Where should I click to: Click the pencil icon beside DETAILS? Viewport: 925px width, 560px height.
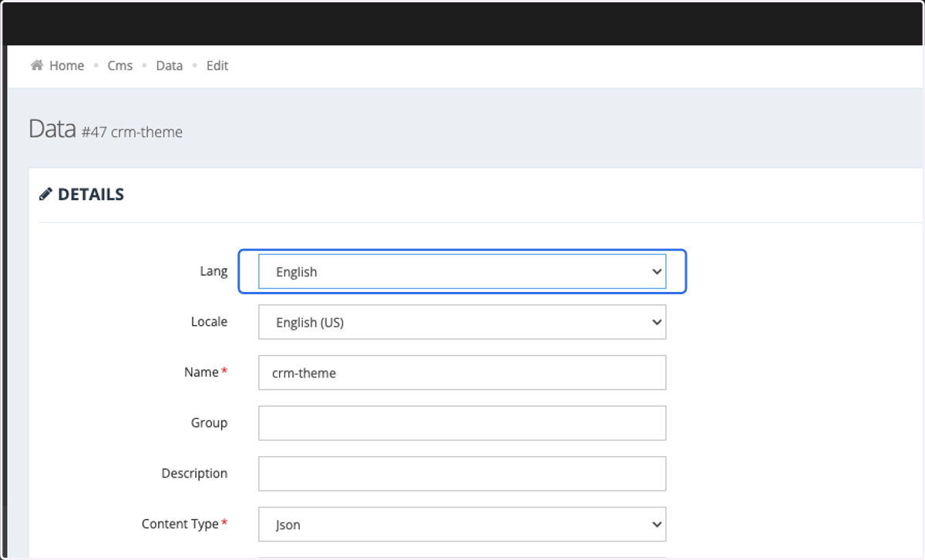(x=45, y=194)
